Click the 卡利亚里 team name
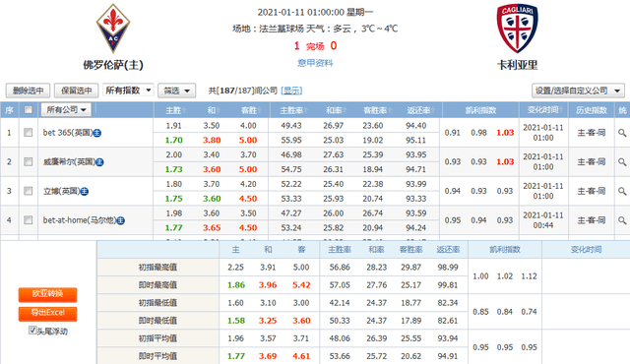Viewport: 630px width, 364px height. [517, 65]
